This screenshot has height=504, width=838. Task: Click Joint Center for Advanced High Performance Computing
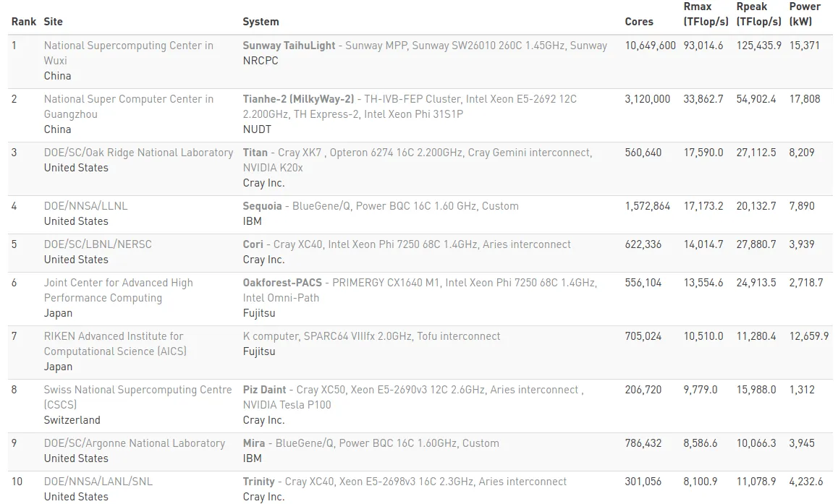118,283
